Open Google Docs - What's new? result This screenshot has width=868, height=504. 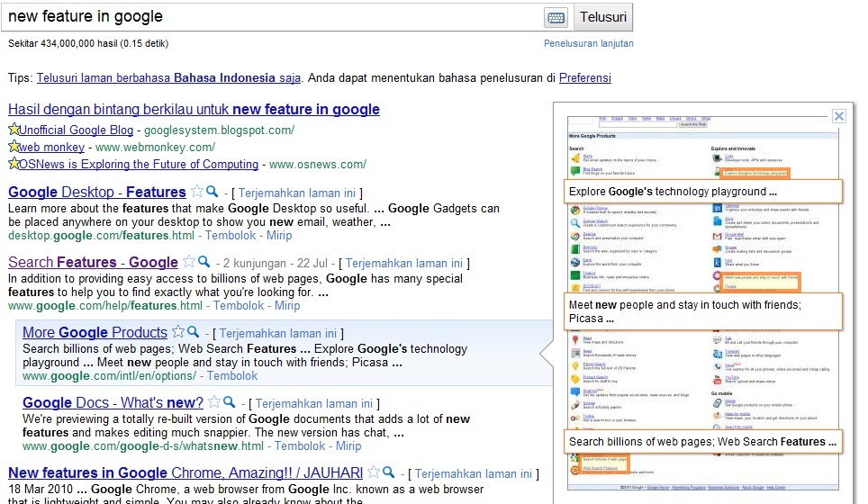point(113,403)
